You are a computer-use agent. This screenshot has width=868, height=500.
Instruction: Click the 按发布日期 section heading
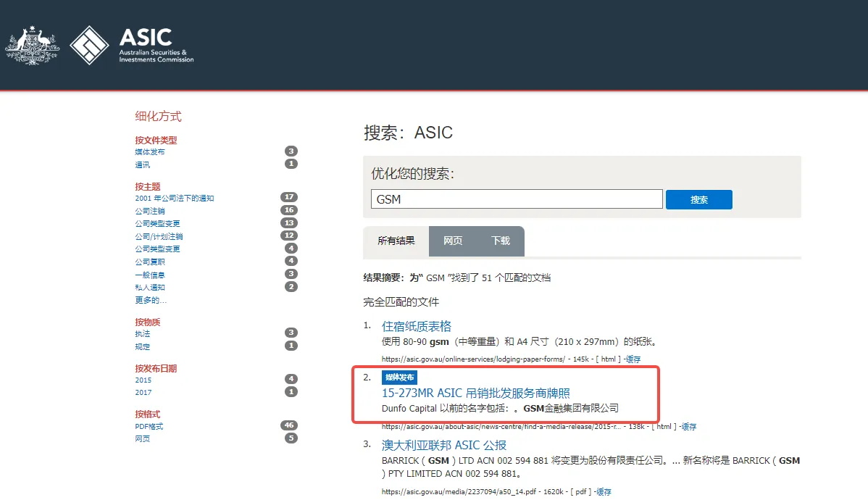(x=156, y=369)
